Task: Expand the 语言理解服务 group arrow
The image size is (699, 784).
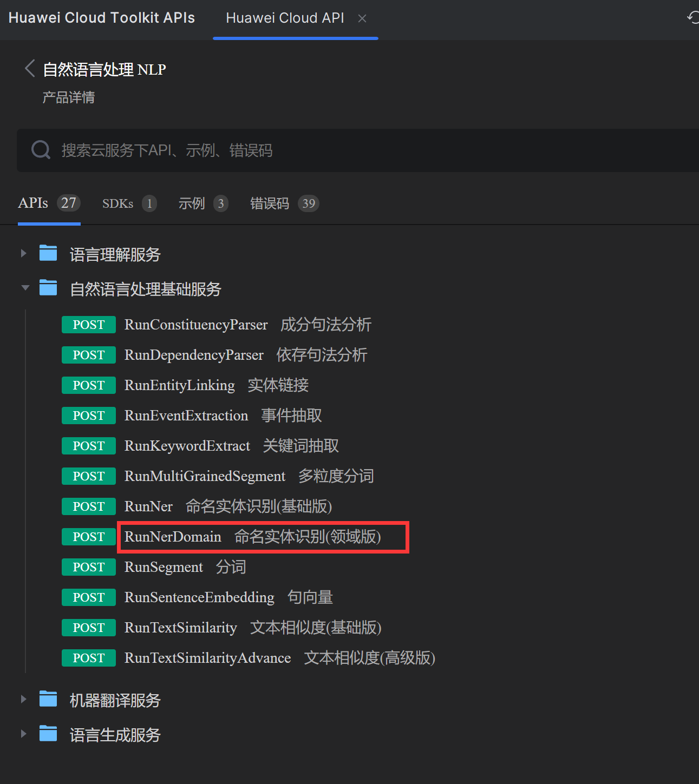Action: [23, 253]
